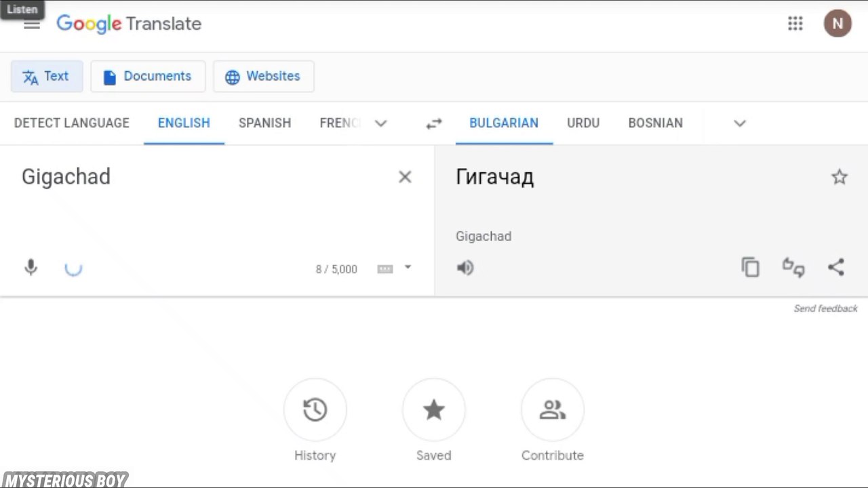Select Spanish as source language
Viewport: 868px width, 488px height.
tap(264, 123)
